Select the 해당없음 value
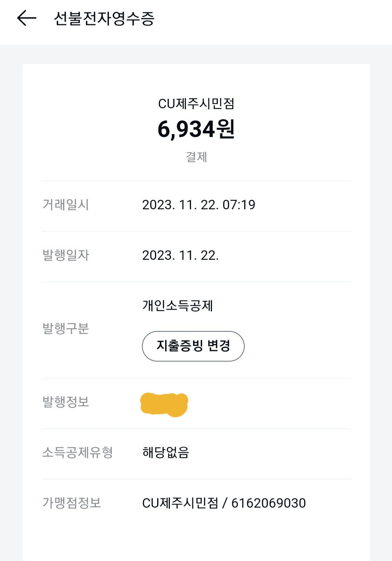The width and height of the screenshot is (392, 561). (x=166, y=453)
